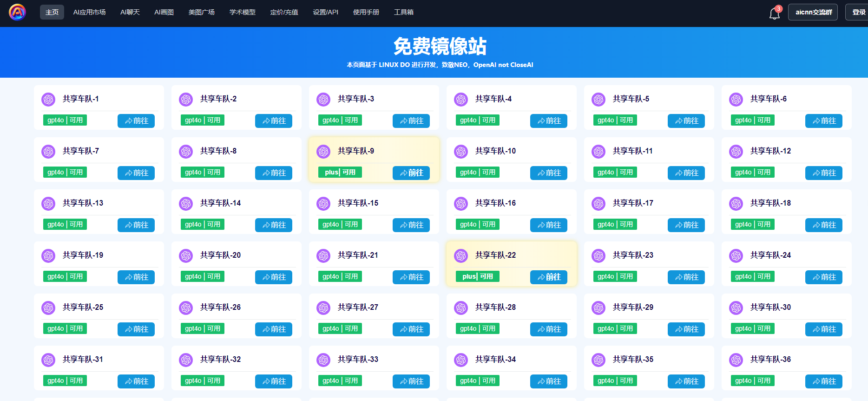Open 使用手册 nav item
This screenshot has height=401, width=868.
(x=366, y=12)
